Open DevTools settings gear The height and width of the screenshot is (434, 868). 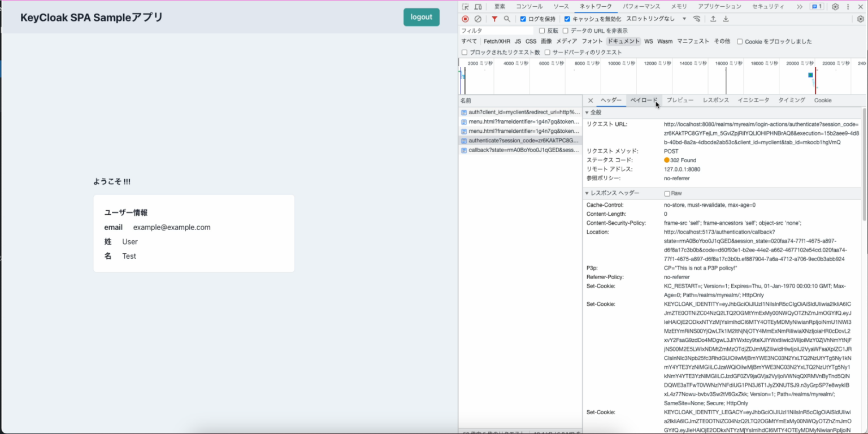click(835, 6)
